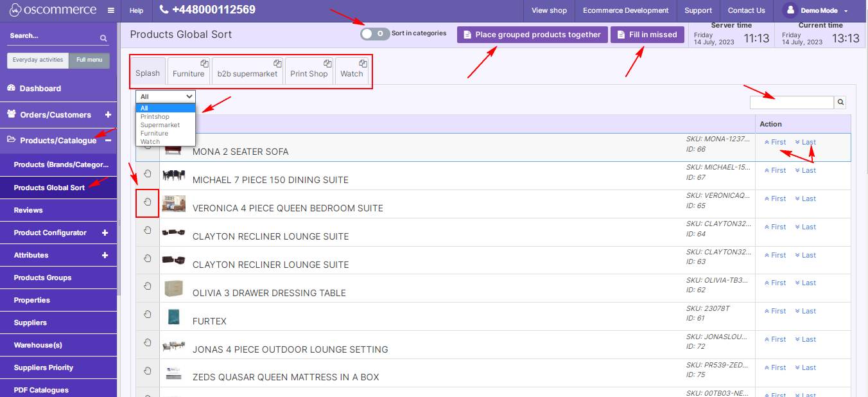Select Printshop in the filter list

coord(166,117)
